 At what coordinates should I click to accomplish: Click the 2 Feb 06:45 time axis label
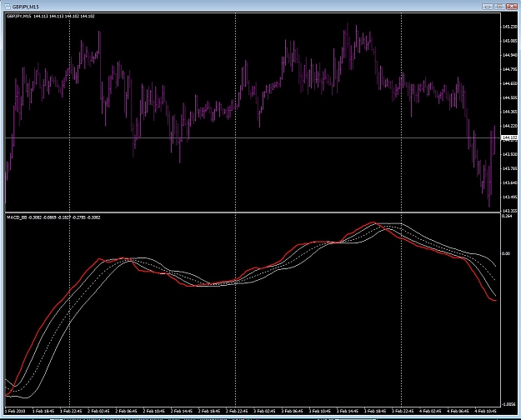pos(126,412)
